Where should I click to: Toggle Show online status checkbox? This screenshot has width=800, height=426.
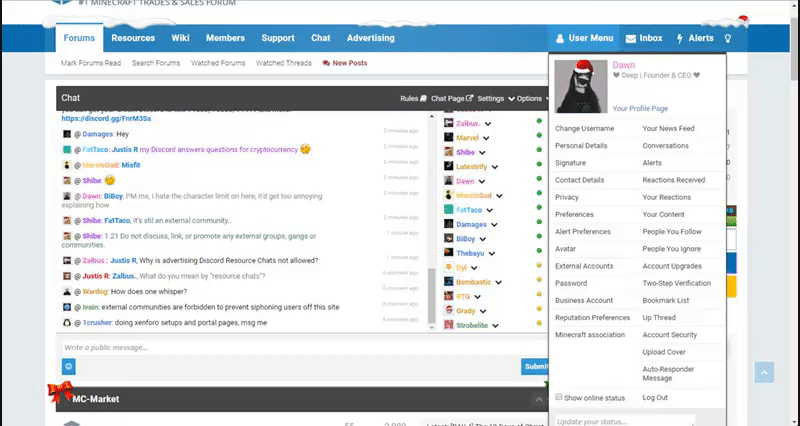559,397
